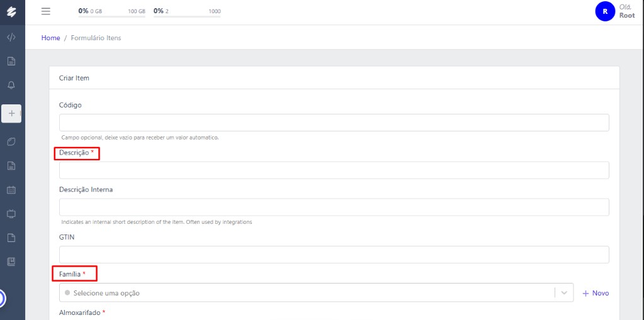Viewport: 644px width, 320px height.
Task: Select the plus icon in the sidebar
Action: pos(11,113)
